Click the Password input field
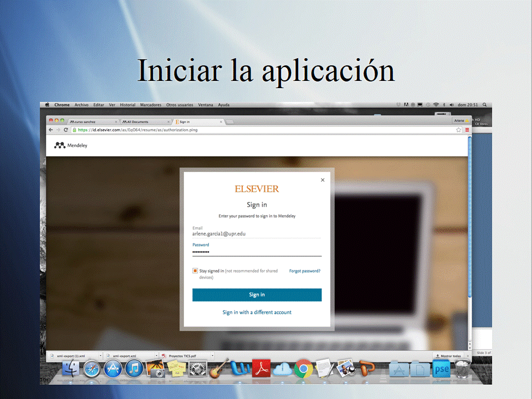The height and width of the screenshot is (399, 532). point(257,252)
